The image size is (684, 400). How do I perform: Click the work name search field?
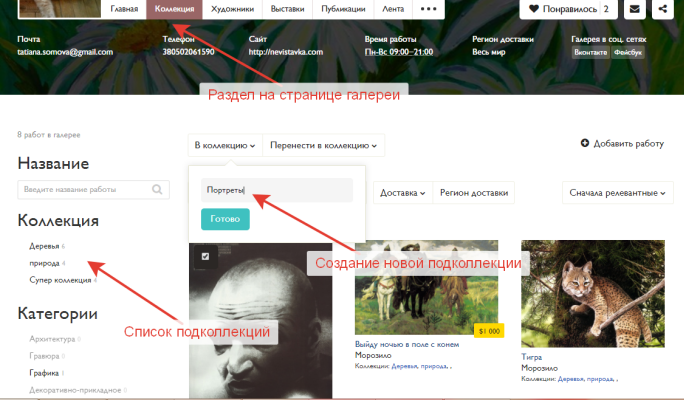[85, 189]
